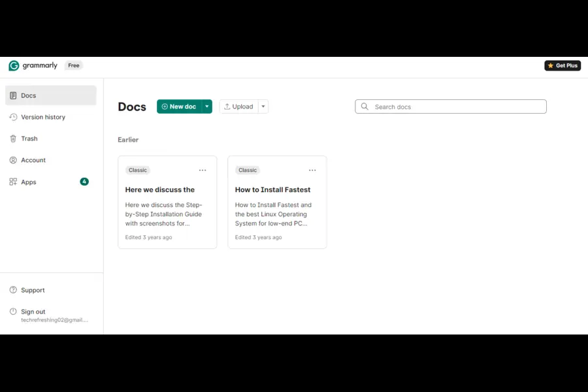This screenshot has height=392, width=588.
Task: Open the 'How to Install Fastest' document card
Action: pyautogui.click(x=277, y=203)
